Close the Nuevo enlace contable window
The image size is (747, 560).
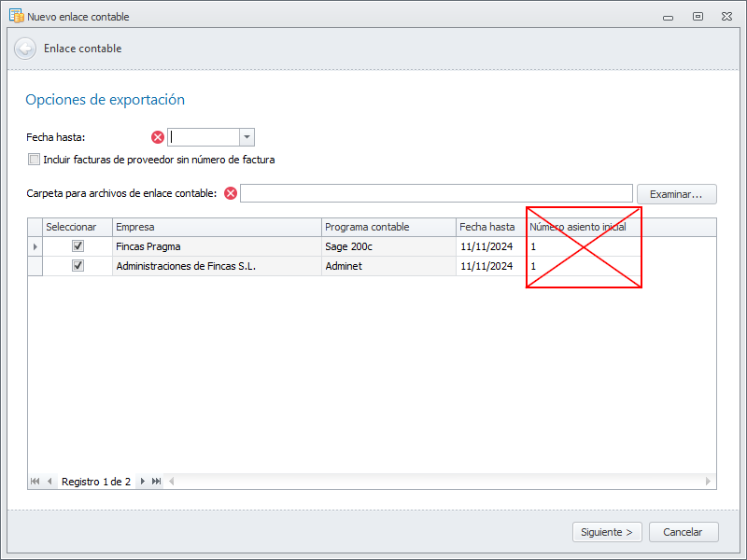point(727,17)
